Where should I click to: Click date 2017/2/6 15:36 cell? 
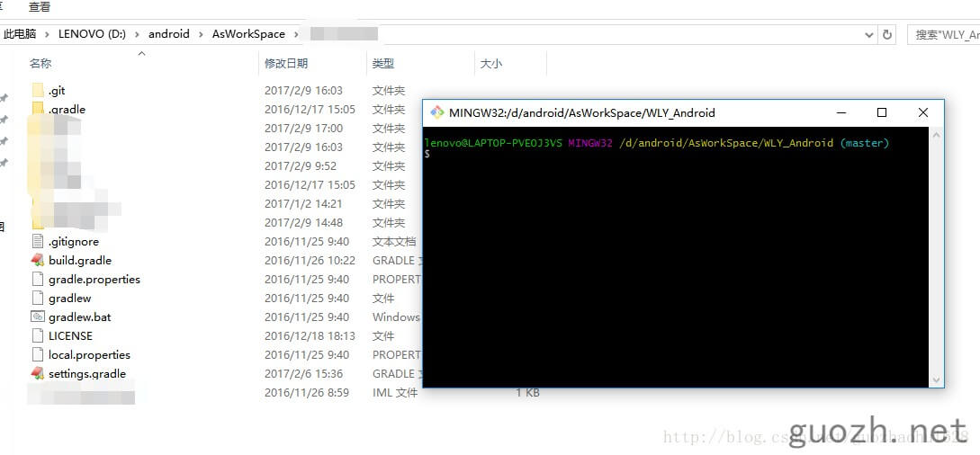pyautogui.click(x=304, y=374)
